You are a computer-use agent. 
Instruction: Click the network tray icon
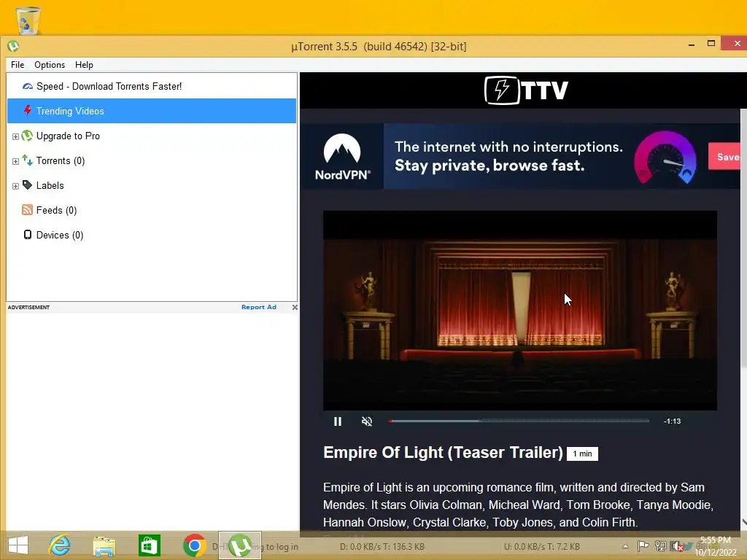660,546
